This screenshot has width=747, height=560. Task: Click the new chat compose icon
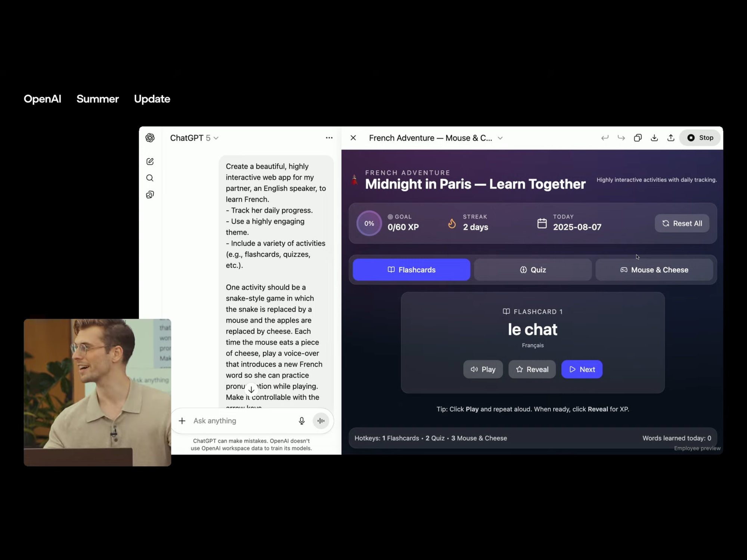(x=150, y=161)
